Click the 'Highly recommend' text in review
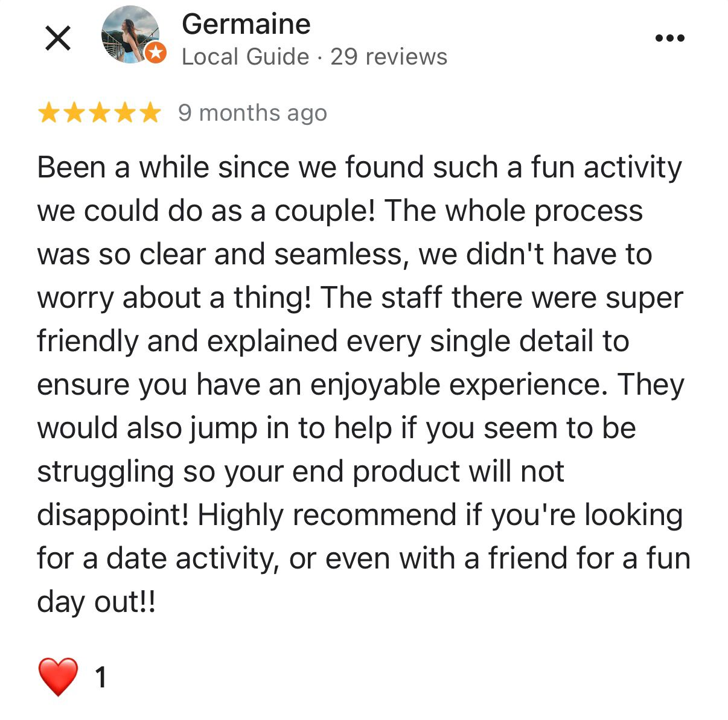Image resolution: width=728 pixels, height=720 pixels. coord(327,515)
